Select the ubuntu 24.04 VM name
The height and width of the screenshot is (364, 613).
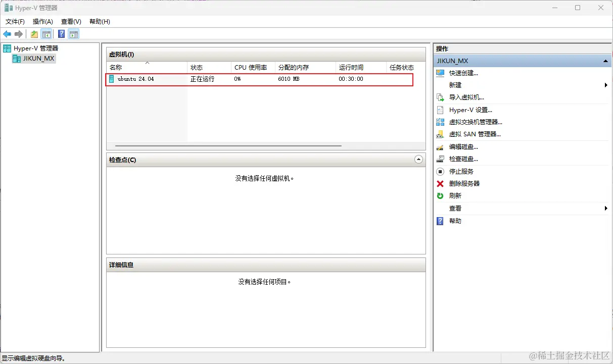[x=135, y=79]
